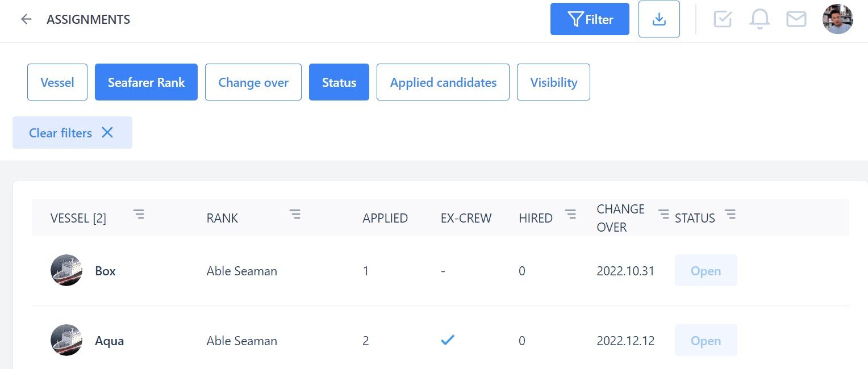Open the Aqua vessel thumbnail
This screenshot has width=868, height=369.
click(66, 340)
